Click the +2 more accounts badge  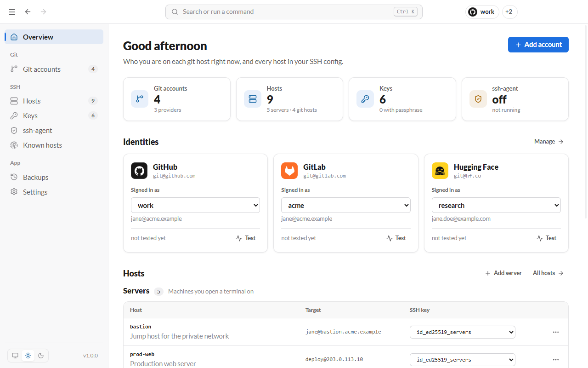point(509,12)
